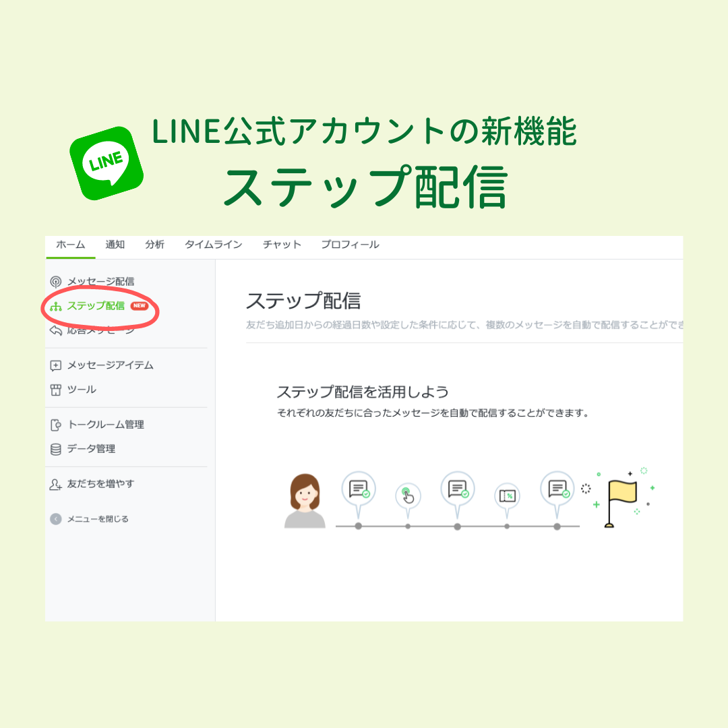The height and width of the screenshot is (728, 728).
Task: Click the 友だちを増やす add-person icon
Action: point(56,485)
